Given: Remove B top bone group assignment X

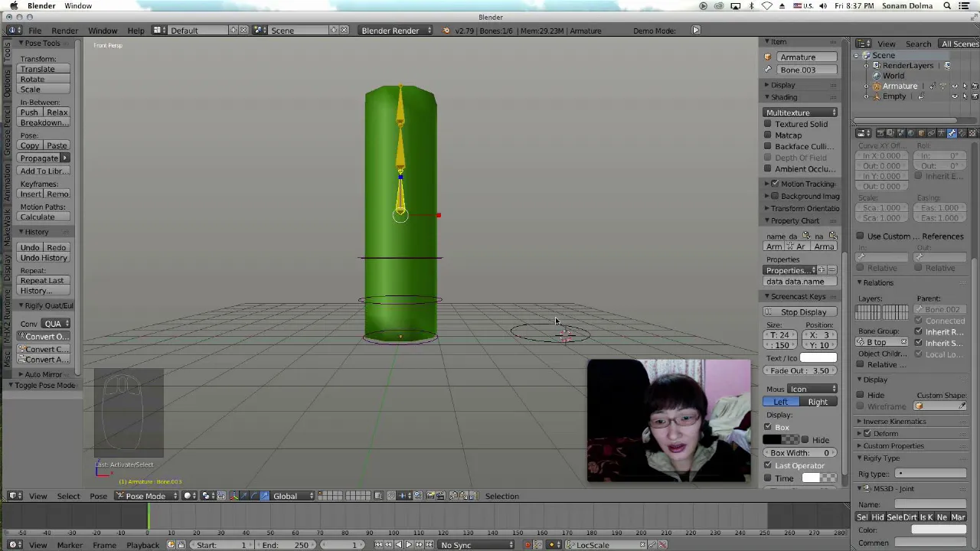Looking at the screenshot, I should (903, 341).
